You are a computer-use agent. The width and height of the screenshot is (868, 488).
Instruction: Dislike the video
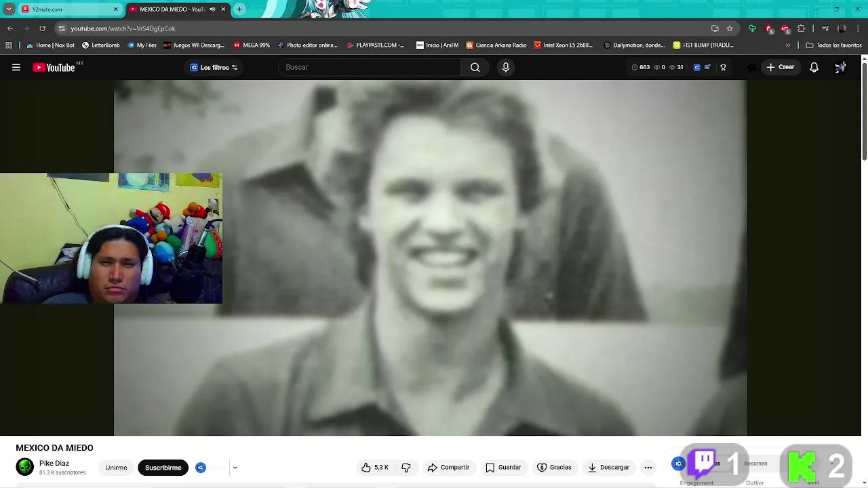pyautogui.click(x=406, y=468)
